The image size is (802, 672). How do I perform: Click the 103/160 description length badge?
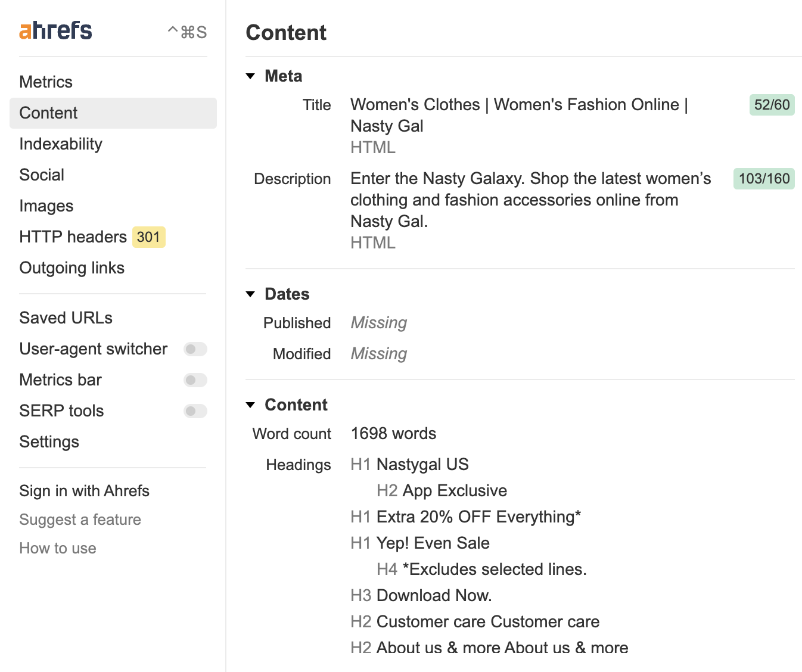[x=764, y=179]
